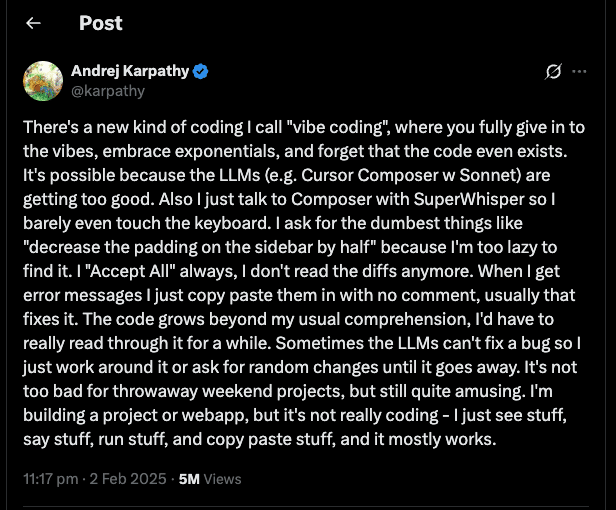Image resolution: width=616 pixels, height=510 pixels.
Task: Click the blue verified checkmark badge
Action: click(x=201, y=72)
